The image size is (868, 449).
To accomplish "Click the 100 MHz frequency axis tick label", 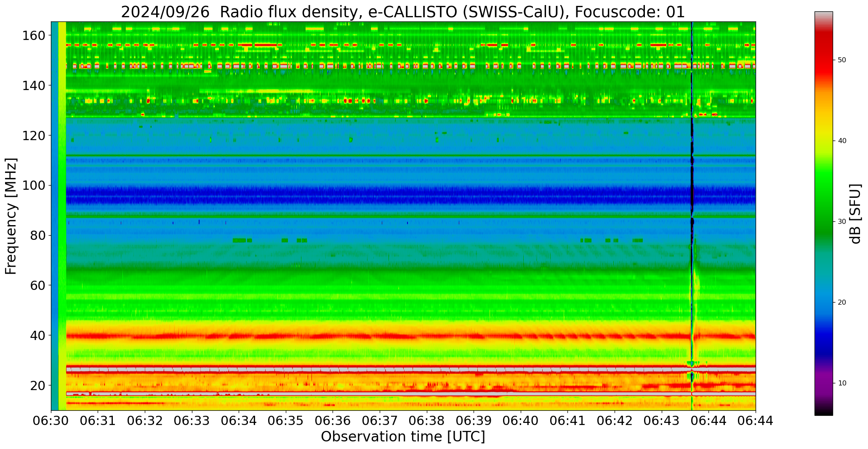I will [x=34, y=186].
